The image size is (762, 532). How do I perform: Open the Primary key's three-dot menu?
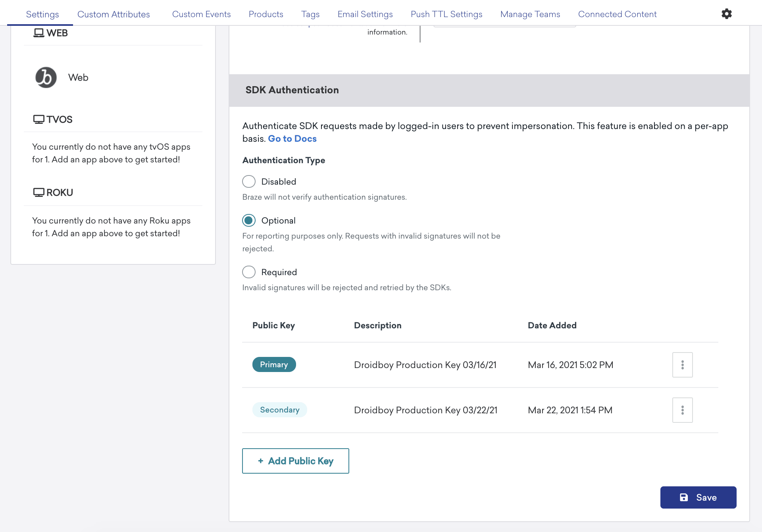click(x=682, y=365)
